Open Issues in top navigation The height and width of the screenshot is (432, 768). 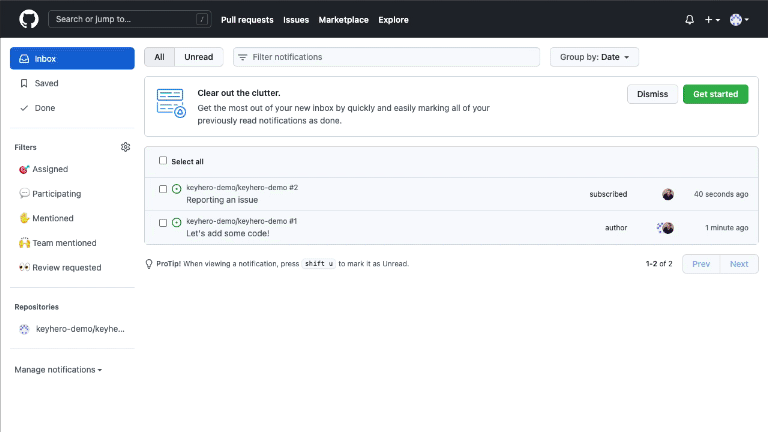[296, 20]
